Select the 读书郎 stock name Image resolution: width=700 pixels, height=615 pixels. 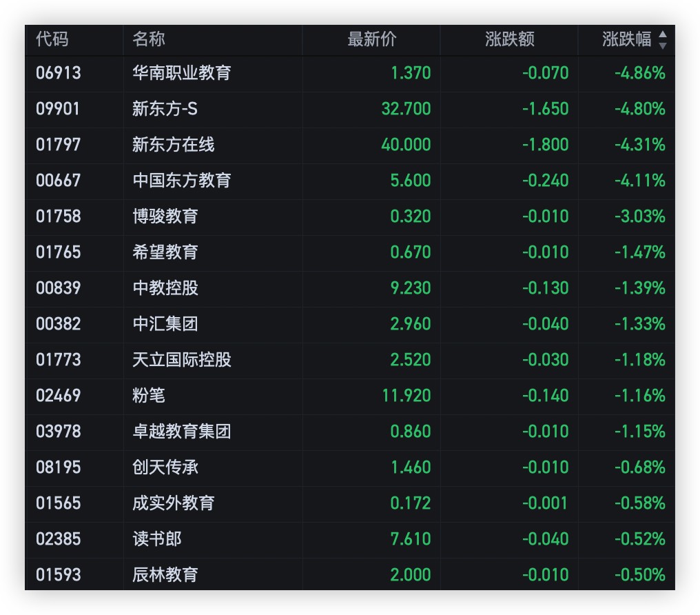tap(157, 538)
